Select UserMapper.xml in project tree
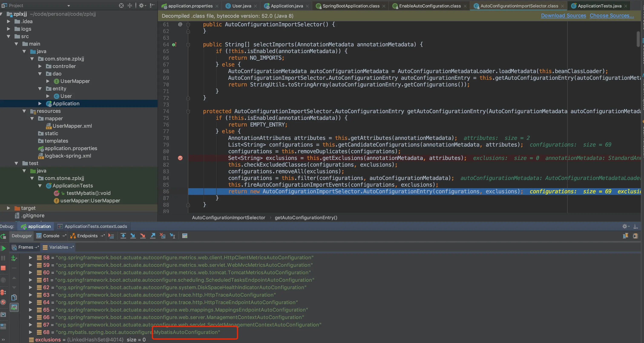This screenshot has height=343, width=644. pos(72,126)
